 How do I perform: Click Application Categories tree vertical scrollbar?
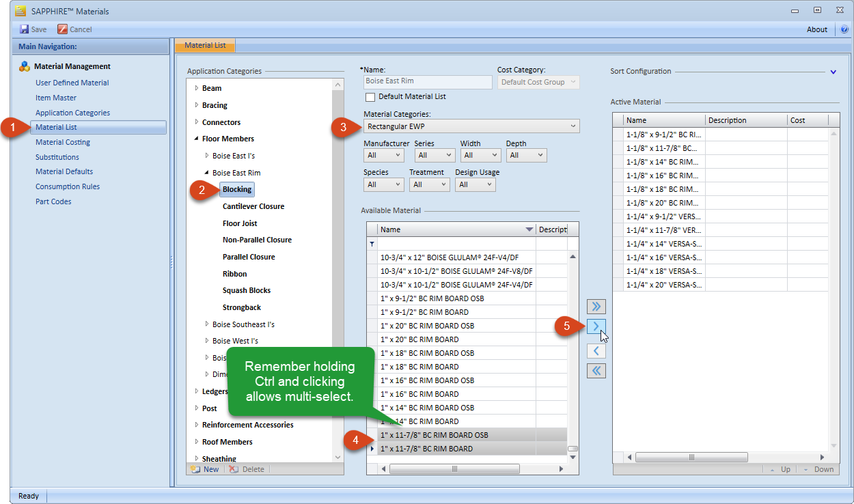point(338,270)
